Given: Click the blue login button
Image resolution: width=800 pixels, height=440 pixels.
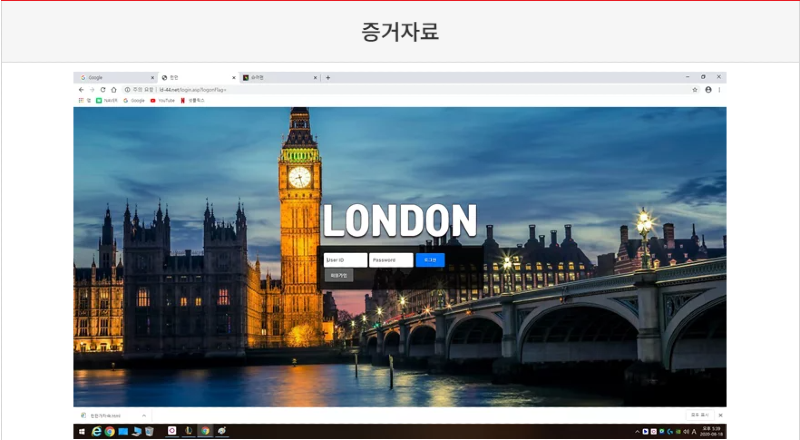Looking at the screenshot, I should click(430, 259).
